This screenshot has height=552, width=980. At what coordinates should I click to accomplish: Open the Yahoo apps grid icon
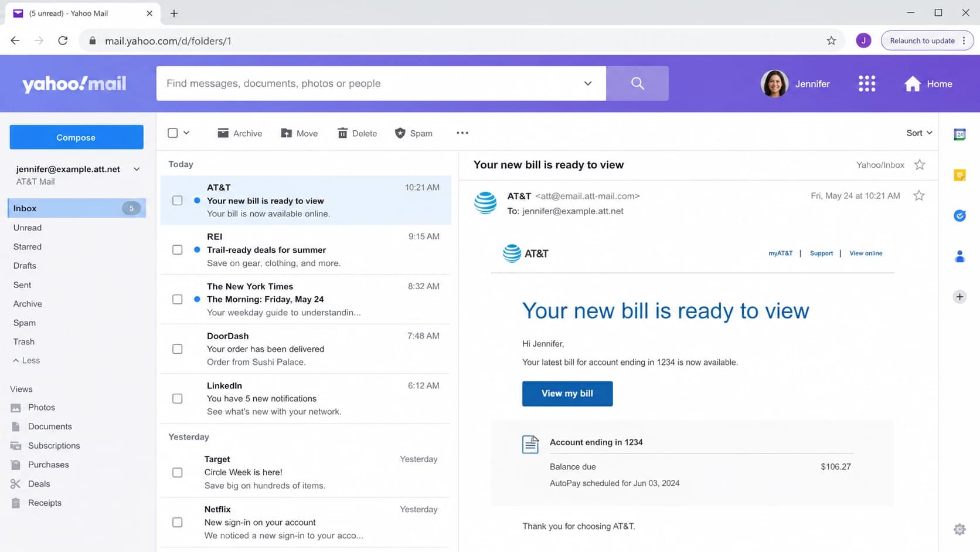coord(866,83)
